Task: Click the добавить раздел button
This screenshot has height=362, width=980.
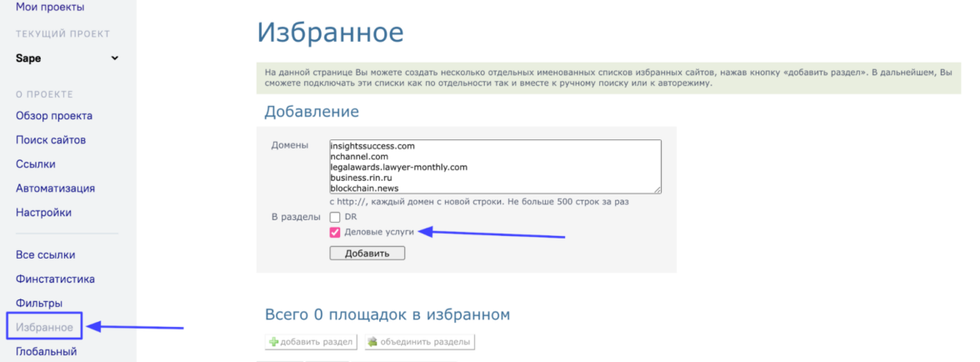Action: click(311, 342)
